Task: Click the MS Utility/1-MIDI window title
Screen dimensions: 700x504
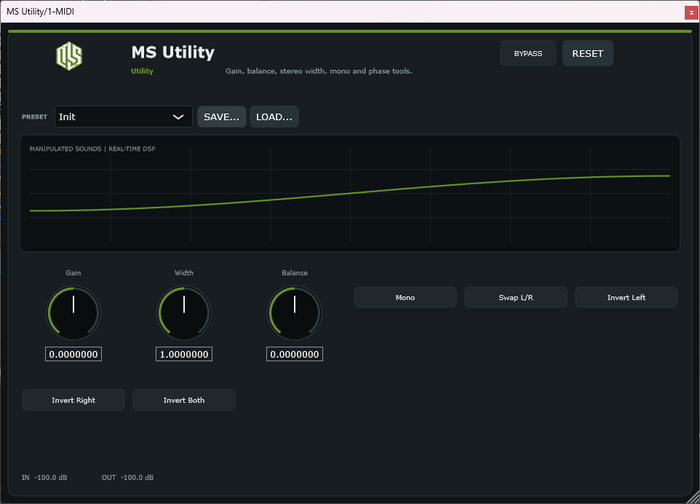Action: click(40, 12)
